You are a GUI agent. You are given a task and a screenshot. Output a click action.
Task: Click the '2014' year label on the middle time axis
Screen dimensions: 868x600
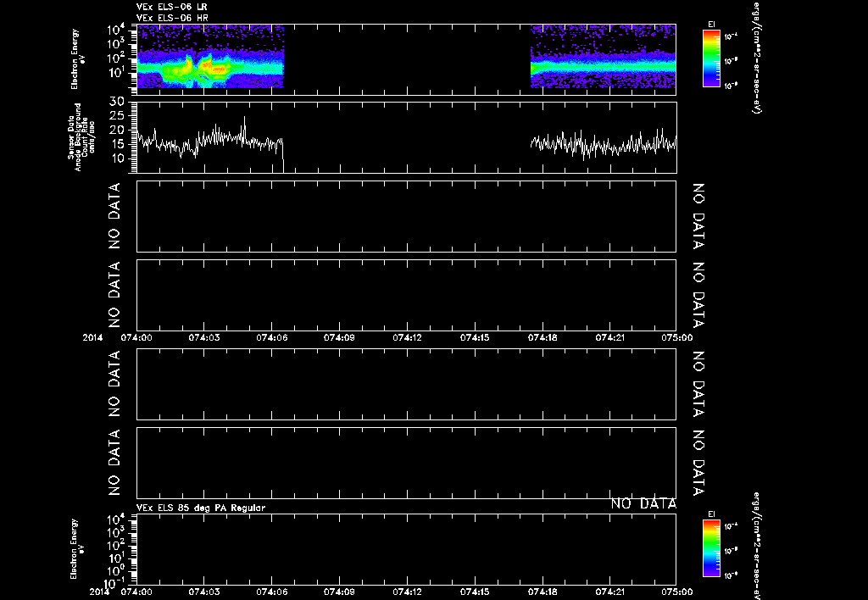[x=92, y=337]
